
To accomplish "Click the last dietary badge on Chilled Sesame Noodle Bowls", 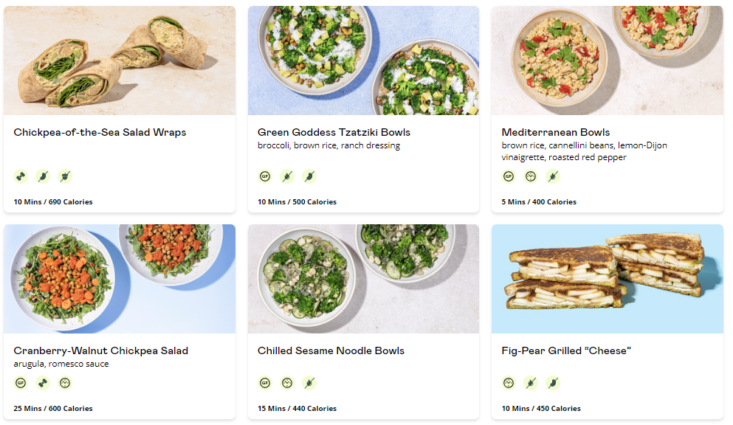I will tap(310, 382).
